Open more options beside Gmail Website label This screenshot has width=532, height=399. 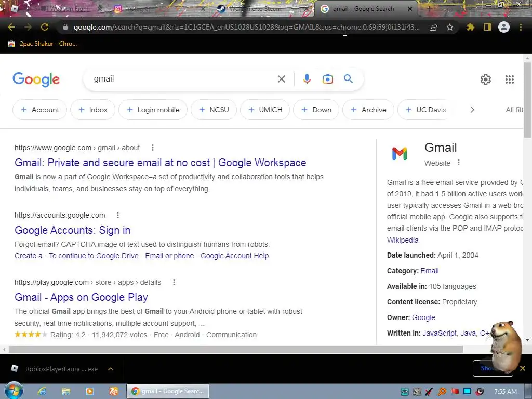coord(459,163)
